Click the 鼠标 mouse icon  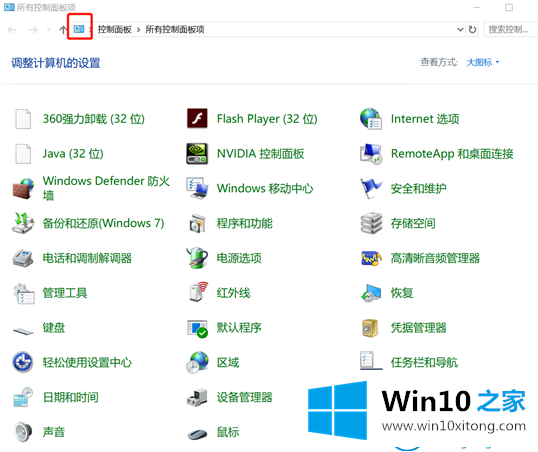[197, 434]
